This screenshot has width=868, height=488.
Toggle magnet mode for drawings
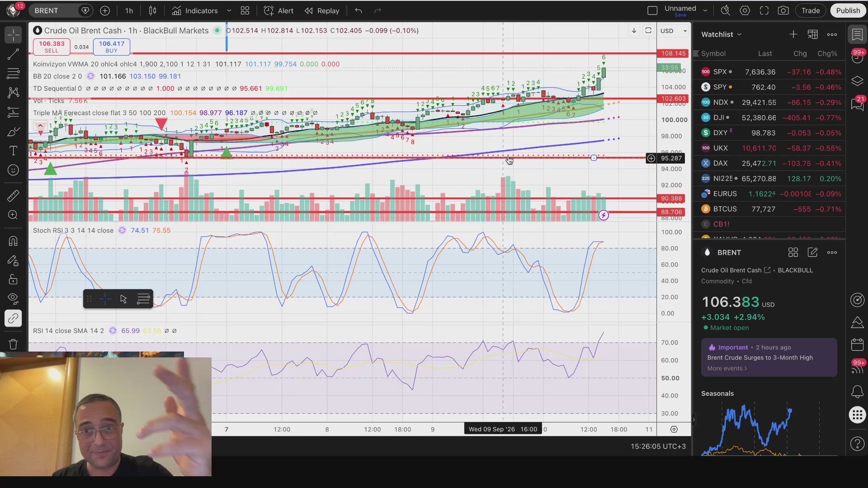click(13, 241)
